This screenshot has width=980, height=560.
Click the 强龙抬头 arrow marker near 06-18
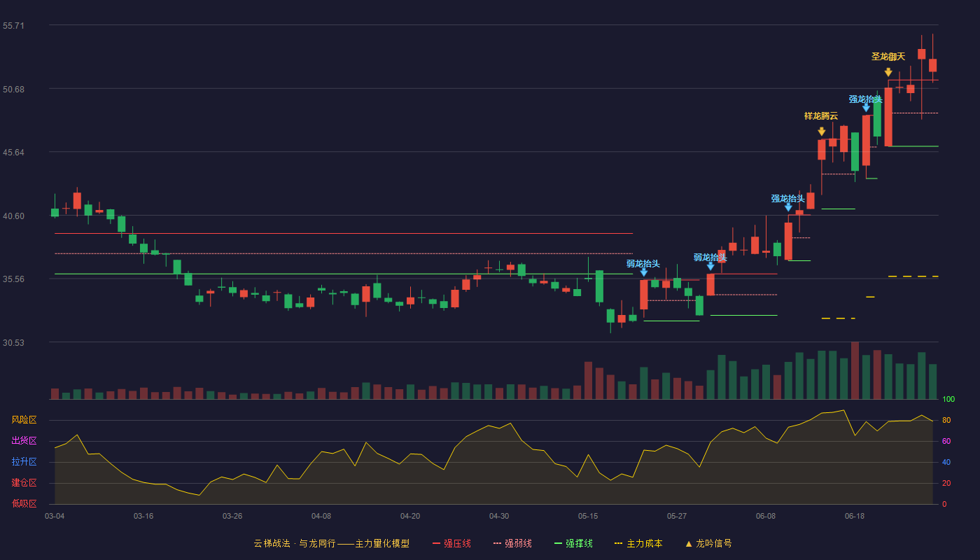(866, 107)
